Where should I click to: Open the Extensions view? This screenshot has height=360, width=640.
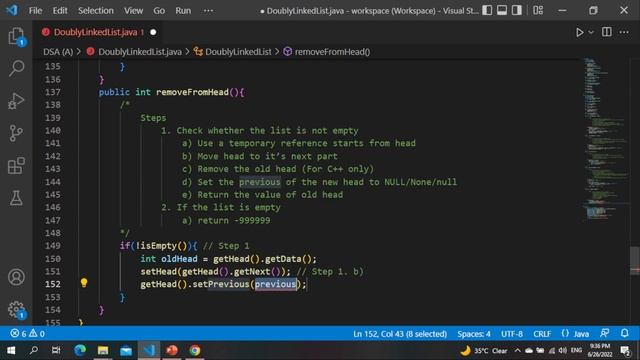point(16,166)
